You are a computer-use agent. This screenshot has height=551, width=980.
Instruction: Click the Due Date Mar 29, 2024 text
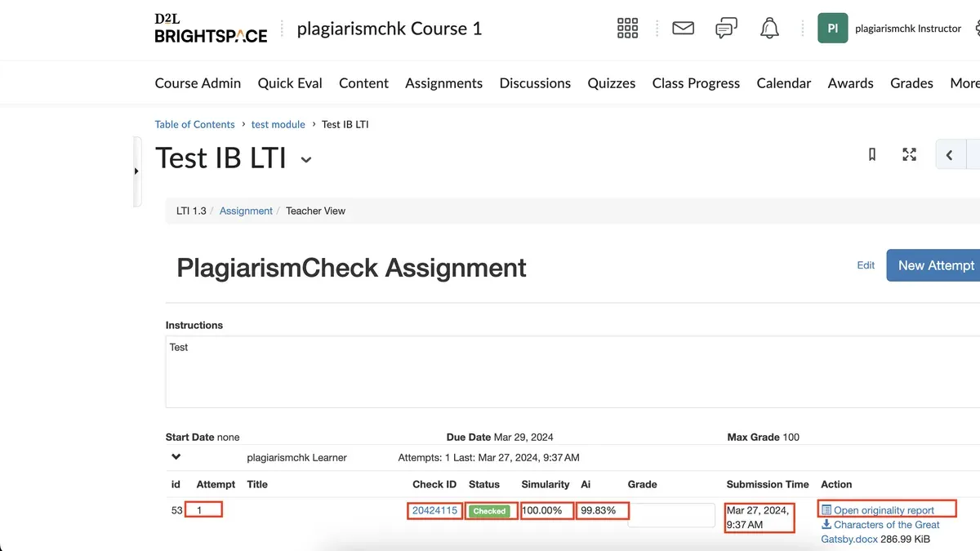tap(500, 437)
